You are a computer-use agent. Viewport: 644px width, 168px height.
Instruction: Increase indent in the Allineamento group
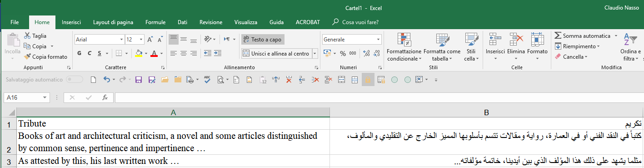[x=218, y=53]
